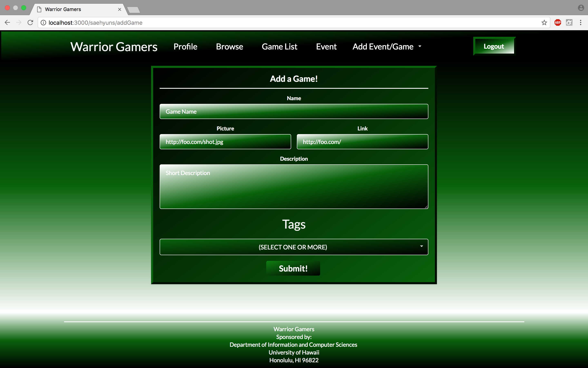This screenshot has width=588, height=368.
Task: Expand the Add Event/Game dropdown menu
Action: (x=387, y=46)
